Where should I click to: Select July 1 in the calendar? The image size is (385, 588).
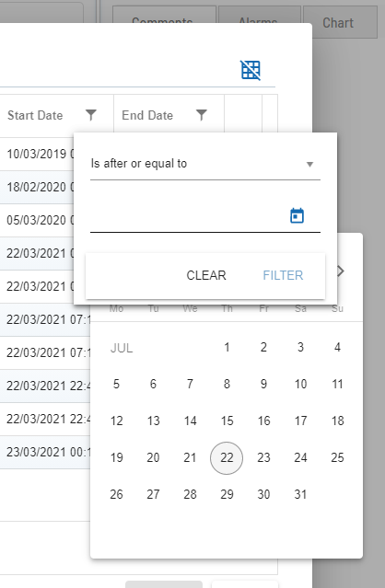pyautogui.click(x=227, y=348)
